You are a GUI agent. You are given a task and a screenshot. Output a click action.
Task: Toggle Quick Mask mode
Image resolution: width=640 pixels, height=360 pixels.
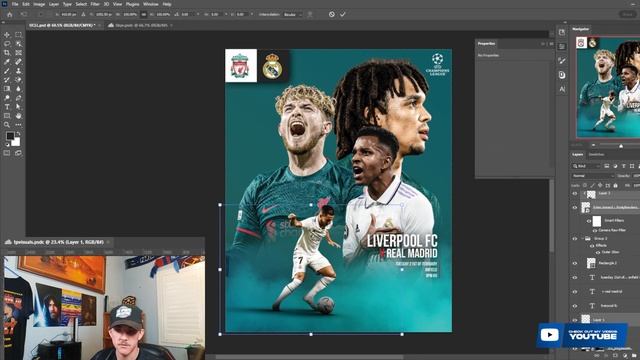pos(7,153)
